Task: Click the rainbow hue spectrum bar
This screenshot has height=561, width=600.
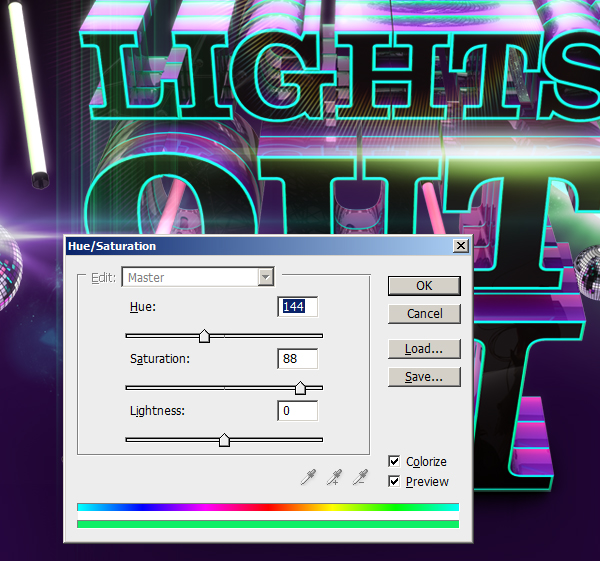Action: [268, 507]
